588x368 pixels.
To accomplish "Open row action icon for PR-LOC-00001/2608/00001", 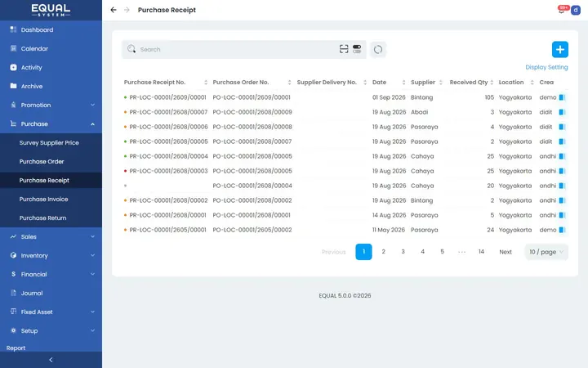I will point(562,215).
